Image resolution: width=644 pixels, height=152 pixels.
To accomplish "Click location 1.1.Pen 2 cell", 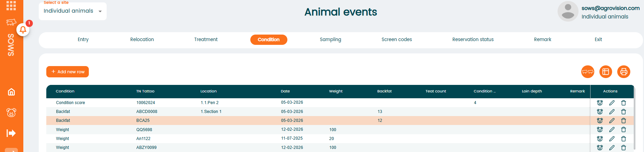I will point(210,103).
